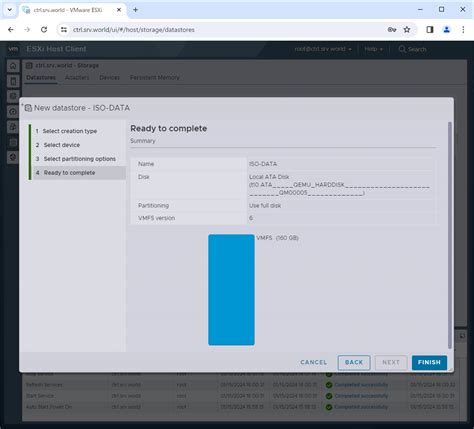Click the address bar URL
The image size is (474, 429).
click(134, 30)
